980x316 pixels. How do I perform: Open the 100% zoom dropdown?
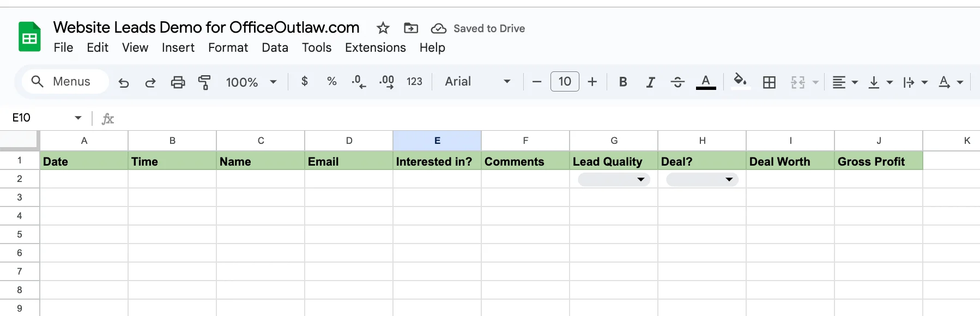tap(251, 82)
